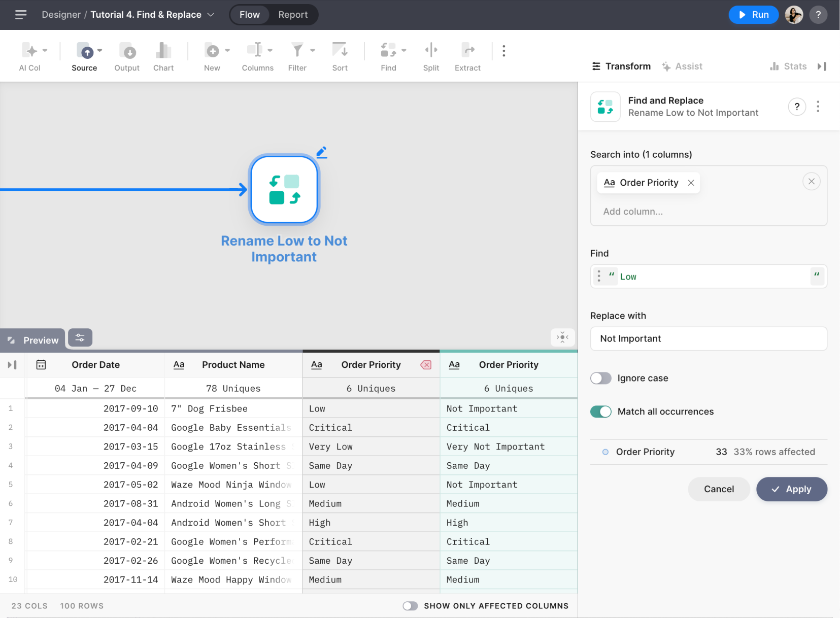
Task: Select the Split tool icon
Action: (x=431, y=51)
